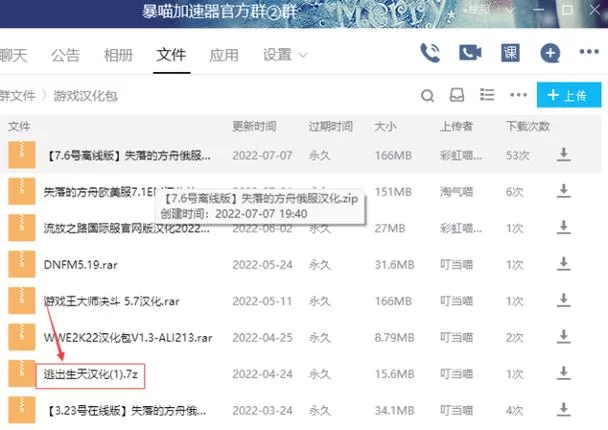Sort by 大小 column header

click(385, 126)
